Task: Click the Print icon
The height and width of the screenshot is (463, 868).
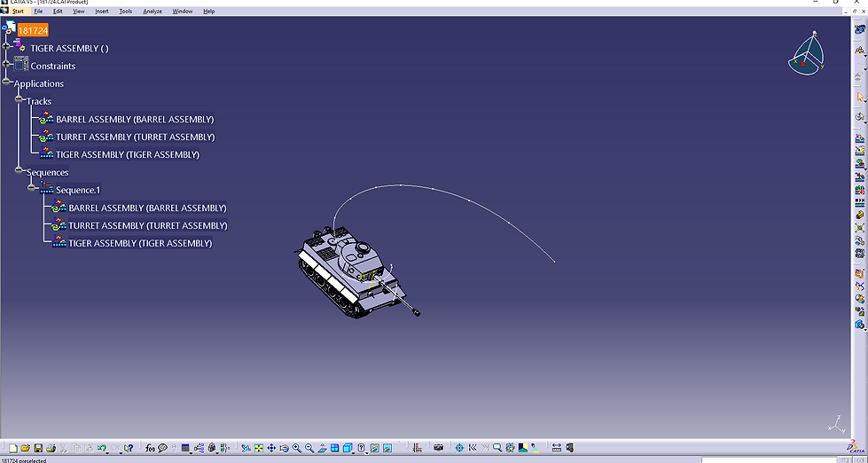Action: (51, 448)
